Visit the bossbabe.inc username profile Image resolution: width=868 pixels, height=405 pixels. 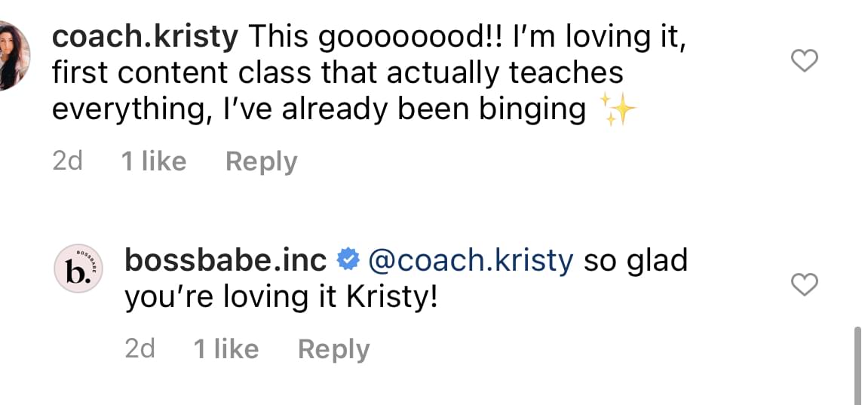(225, 261)
